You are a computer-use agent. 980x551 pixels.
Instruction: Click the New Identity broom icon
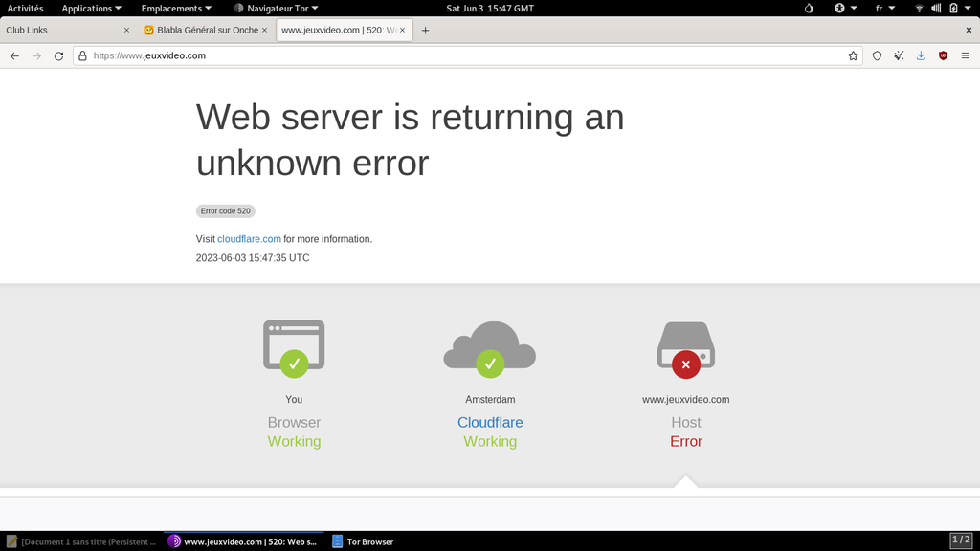pos(899,55)
